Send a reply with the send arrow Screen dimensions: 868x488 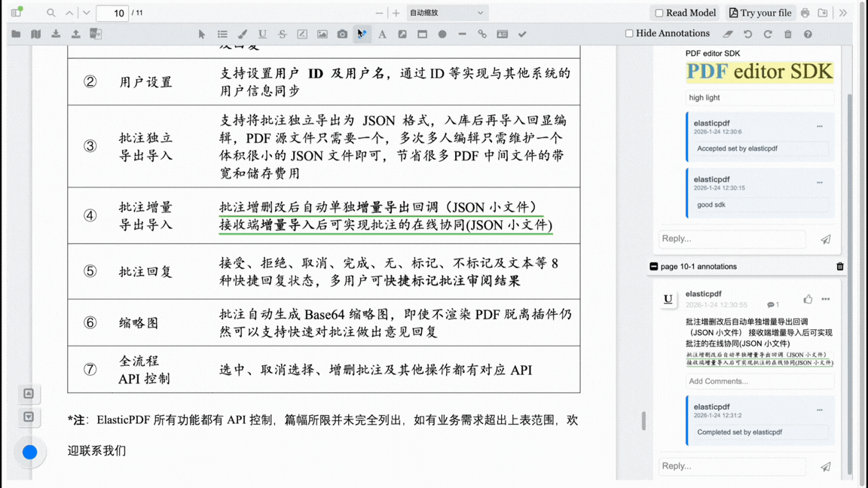point(826,238)
